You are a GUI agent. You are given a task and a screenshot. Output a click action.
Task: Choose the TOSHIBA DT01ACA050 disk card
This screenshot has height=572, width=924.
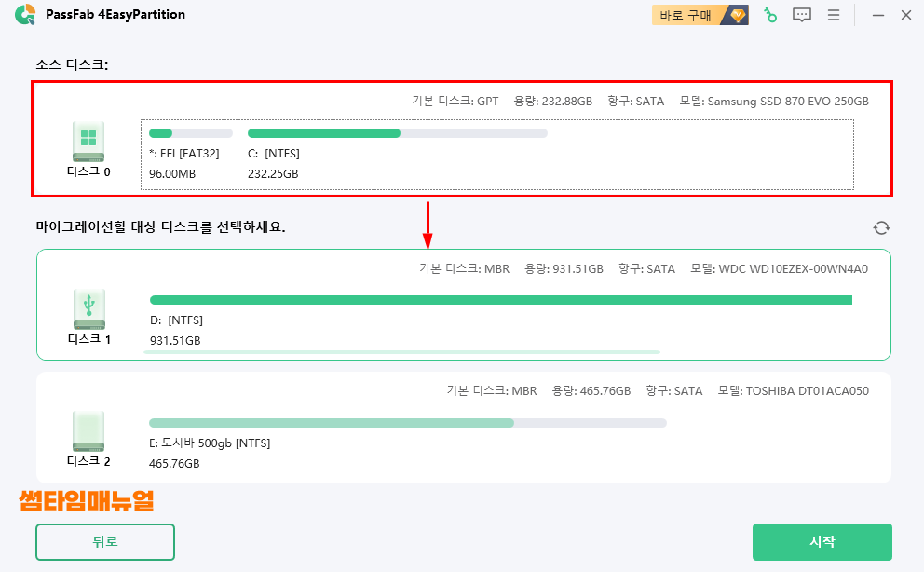[x=464, y=427]
